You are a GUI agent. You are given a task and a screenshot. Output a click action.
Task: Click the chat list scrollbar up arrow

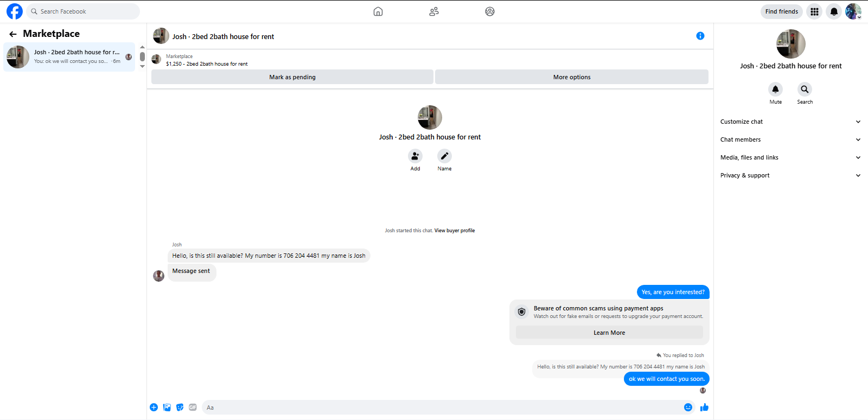click(x=142, y=47)
